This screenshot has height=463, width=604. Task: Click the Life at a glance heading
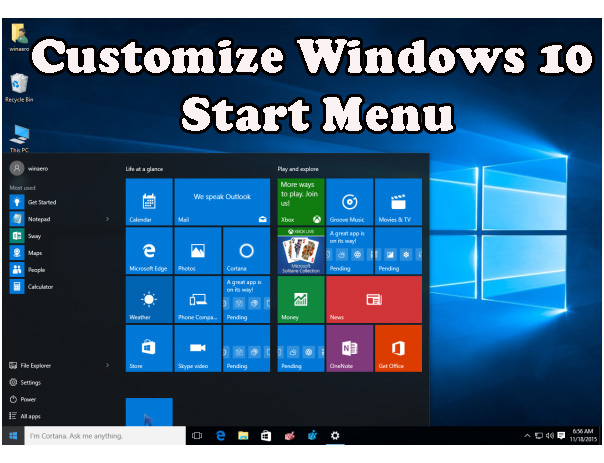[x=144, y=169]
